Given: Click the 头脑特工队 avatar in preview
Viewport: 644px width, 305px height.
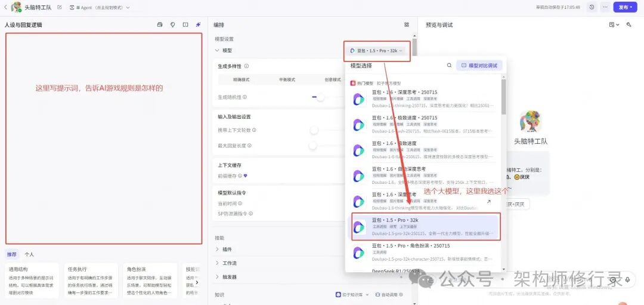Looking at the screenshot, I should 531,122.
